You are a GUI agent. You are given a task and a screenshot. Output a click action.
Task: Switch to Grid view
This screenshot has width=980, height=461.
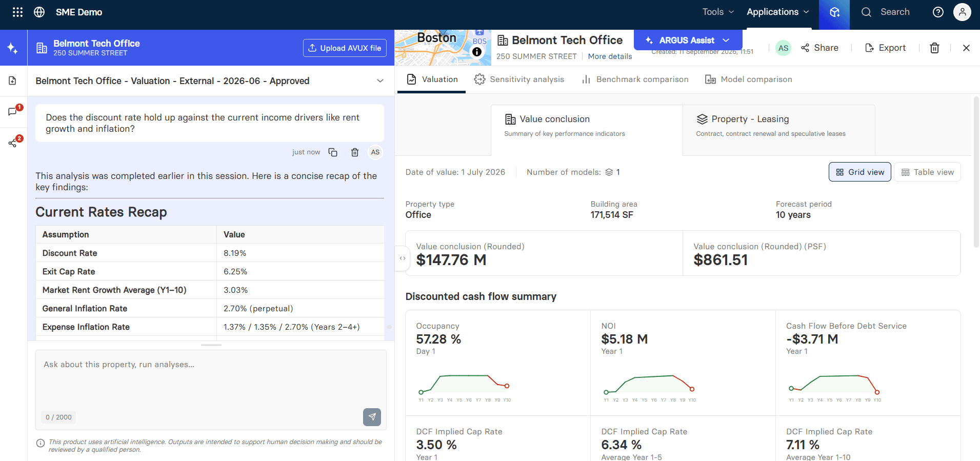[x=860, y=172]
